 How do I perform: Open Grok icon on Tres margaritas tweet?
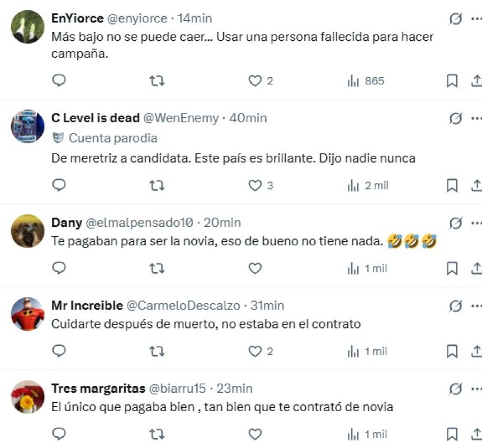(456, 389)
